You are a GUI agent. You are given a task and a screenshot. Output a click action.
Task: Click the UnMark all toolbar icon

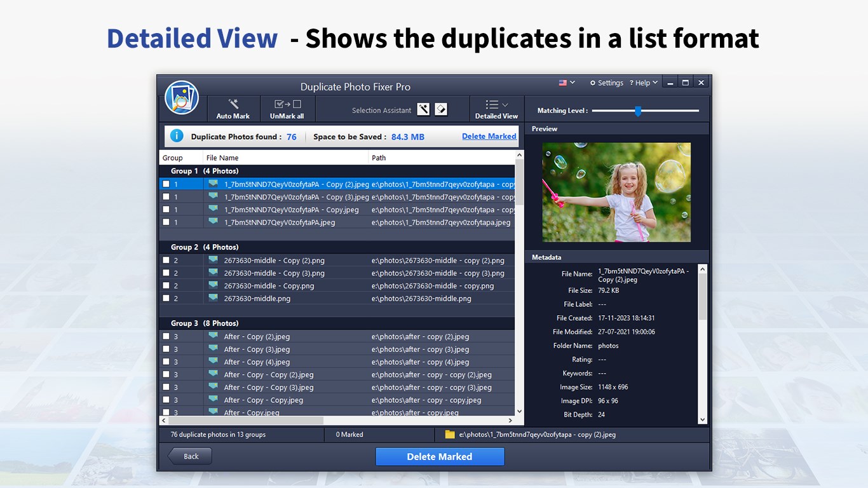click(287, 109)
